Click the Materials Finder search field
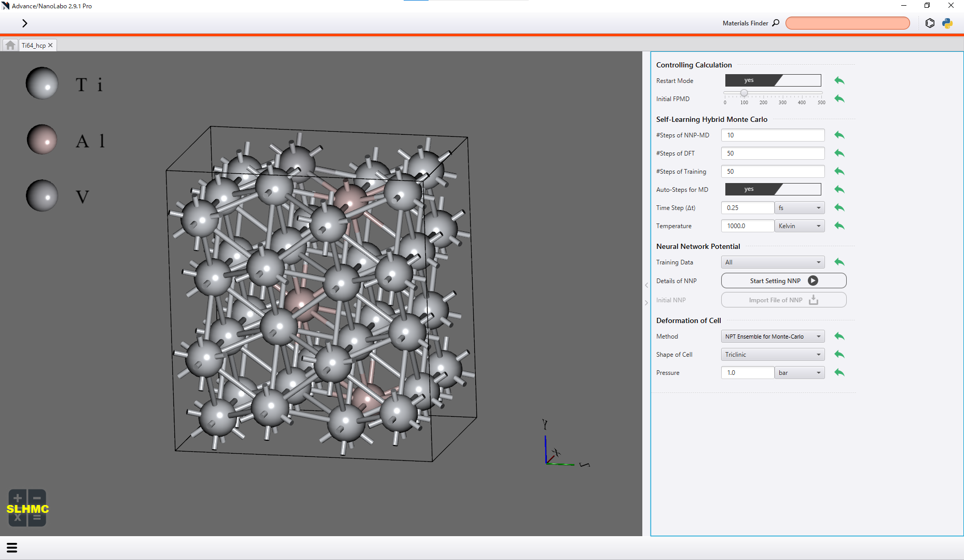Screen dimensions: 964x560 847,23
